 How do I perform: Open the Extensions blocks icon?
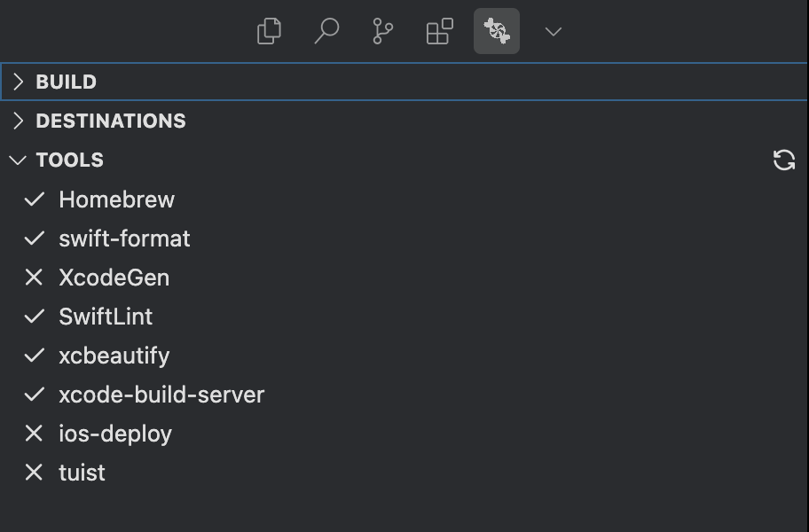(x=440, y=32)
